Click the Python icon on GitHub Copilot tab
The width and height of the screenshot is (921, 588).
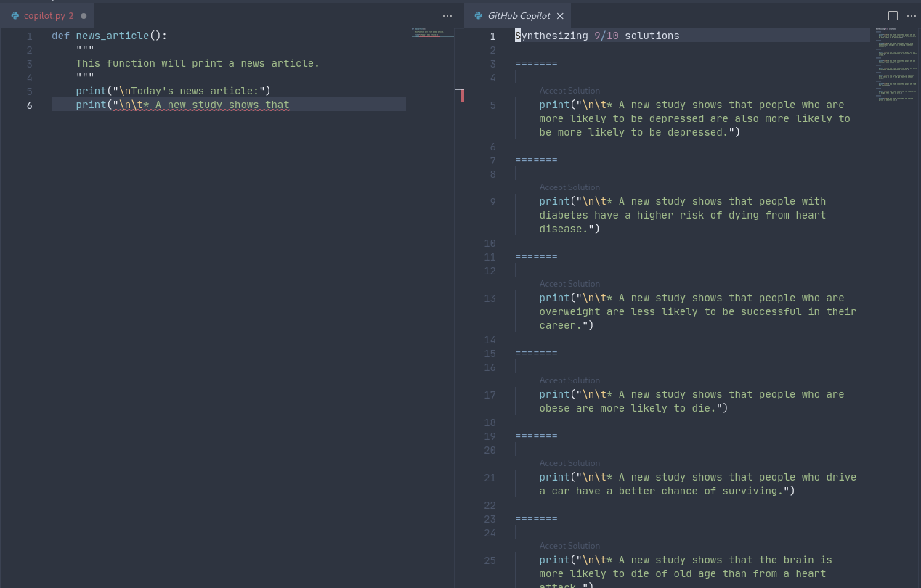(478, 15)
